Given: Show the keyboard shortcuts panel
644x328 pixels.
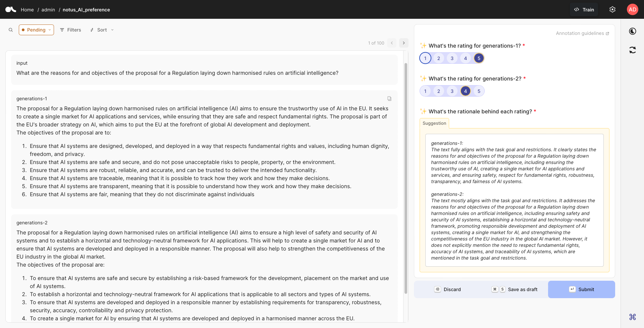Looking at the screenshot, I should tap(633, 317).
